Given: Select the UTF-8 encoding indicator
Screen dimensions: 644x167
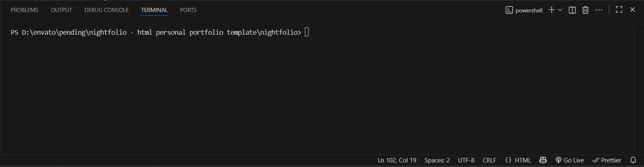Looking at the screenshot, I should pyautogui.click(x=466, y=160).
